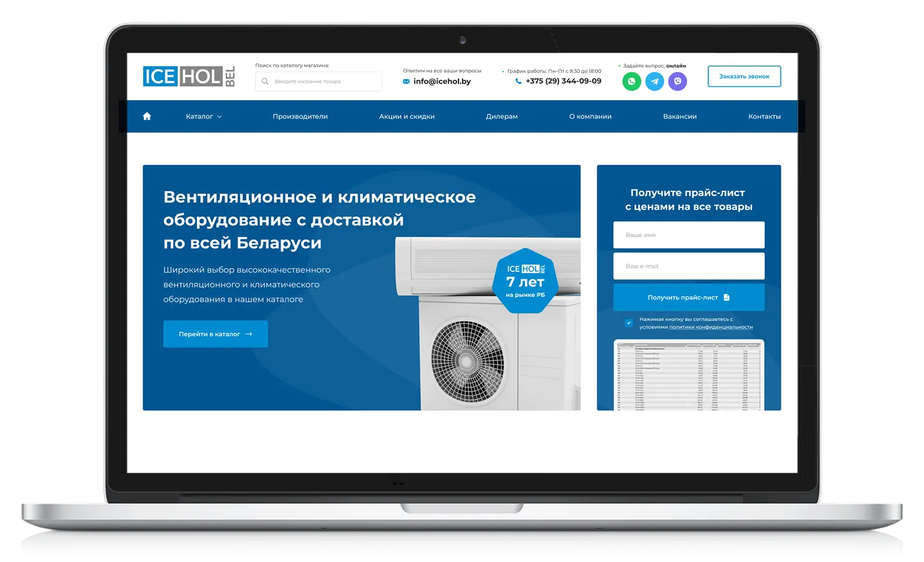Click Перейти в каталог button
This screenshot has width=924, height=562.
point(215,334)
